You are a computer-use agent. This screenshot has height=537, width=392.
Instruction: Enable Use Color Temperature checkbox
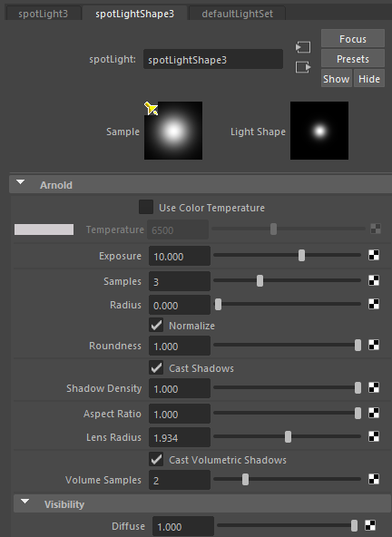click(x=146, y=207)
